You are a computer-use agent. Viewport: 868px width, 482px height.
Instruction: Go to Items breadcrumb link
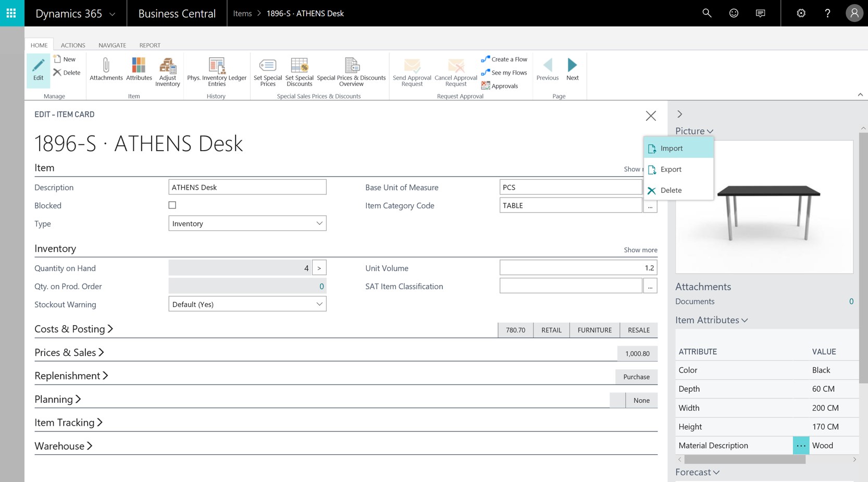(242, 13)
